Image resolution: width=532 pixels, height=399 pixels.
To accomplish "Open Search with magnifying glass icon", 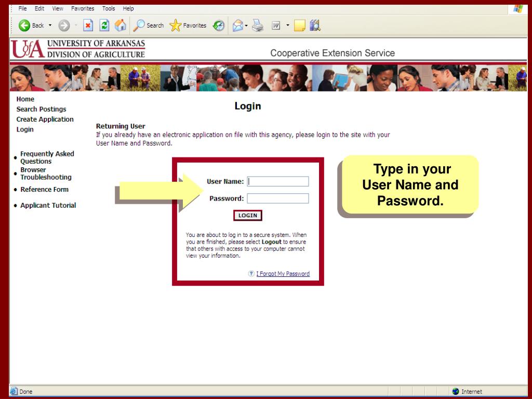I will 148,25.
